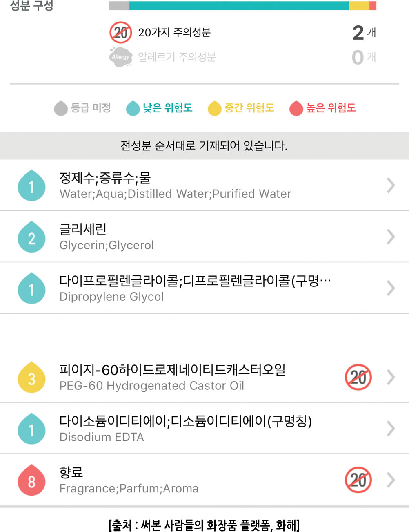
Task: Tap the yellow drop rated 3 for PEG-60
Action: (x=31, y=378)
